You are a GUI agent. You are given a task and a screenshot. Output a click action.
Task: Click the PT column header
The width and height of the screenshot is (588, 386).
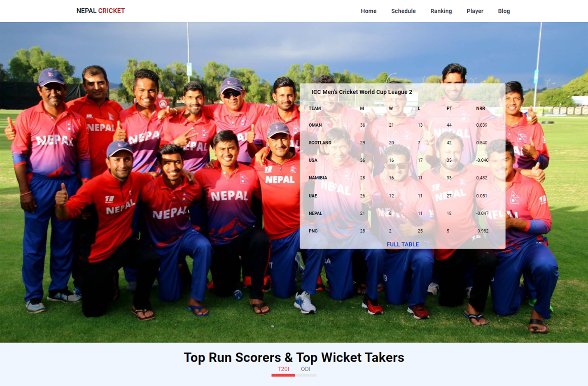(449, 109)
